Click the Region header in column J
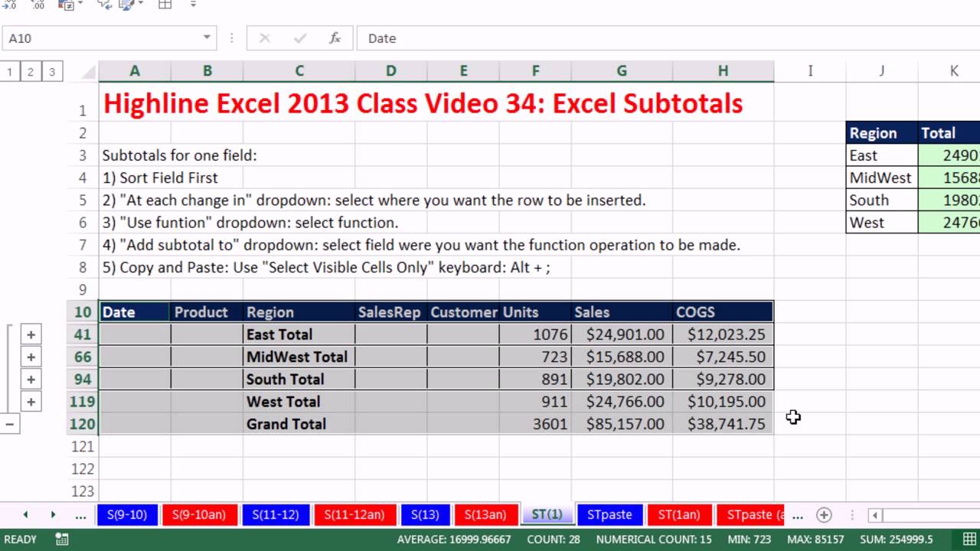Screen dimensions: 980x551 882,132
